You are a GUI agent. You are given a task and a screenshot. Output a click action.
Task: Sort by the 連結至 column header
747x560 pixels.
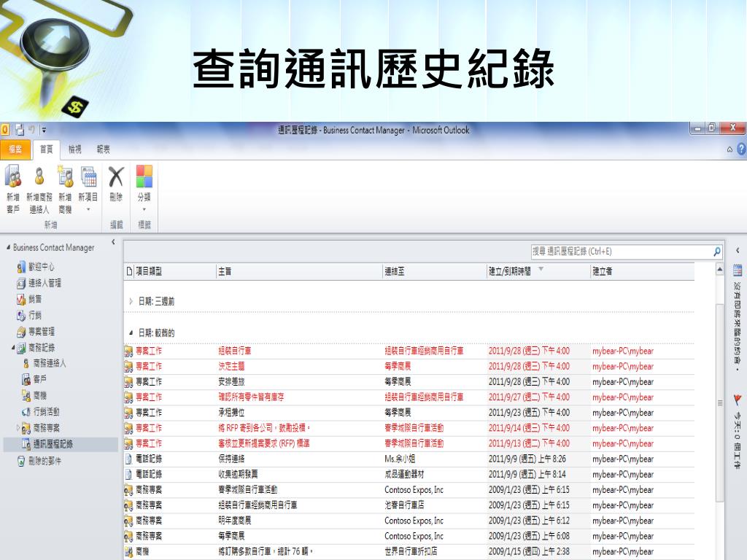click(435, 271)
